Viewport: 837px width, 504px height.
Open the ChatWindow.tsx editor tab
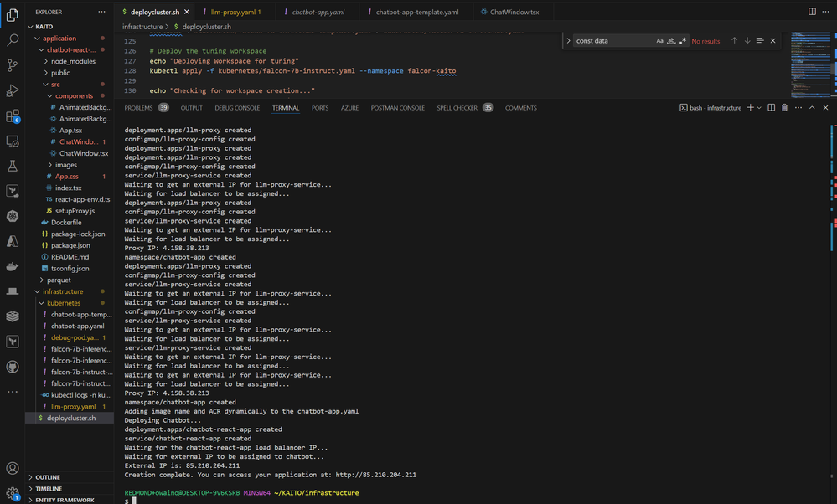tap(514, 12)
